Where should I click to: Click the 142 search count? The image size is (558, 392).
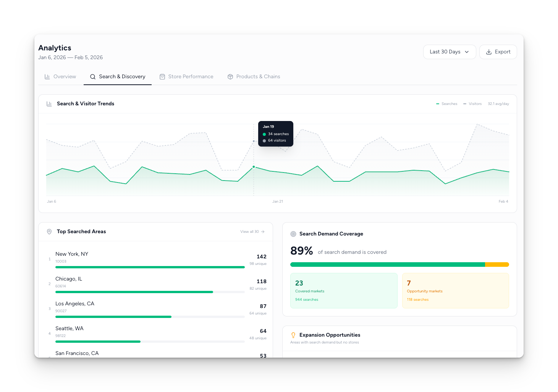262,257
